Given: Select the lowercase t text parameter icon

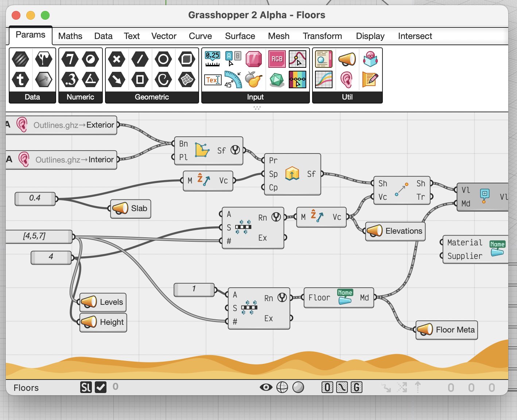Looking at the screenshot, I should tap(20, 79).
